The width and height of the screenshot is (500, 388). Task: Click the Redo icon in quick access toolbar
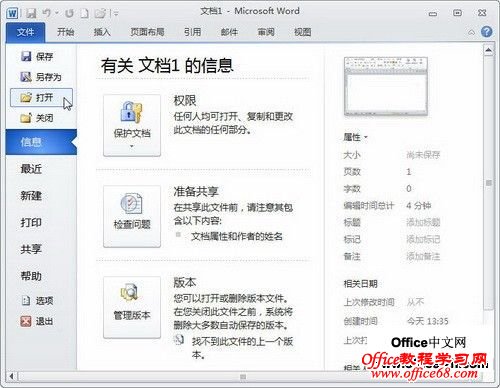69,13
